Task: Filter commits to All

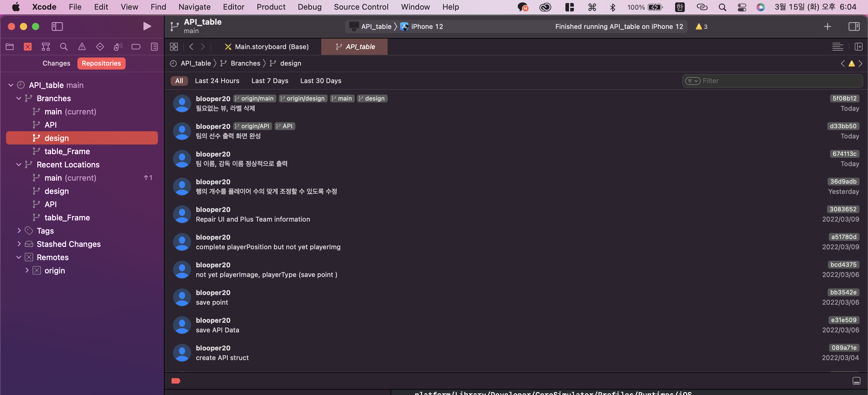Action: tap(179, 81)
